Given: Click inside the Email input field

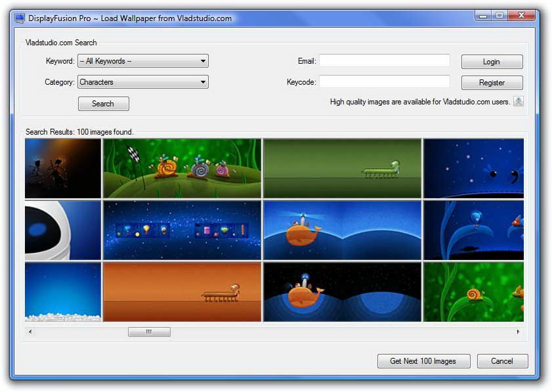Looking at the screenshot, I should [x=384, y=61].
